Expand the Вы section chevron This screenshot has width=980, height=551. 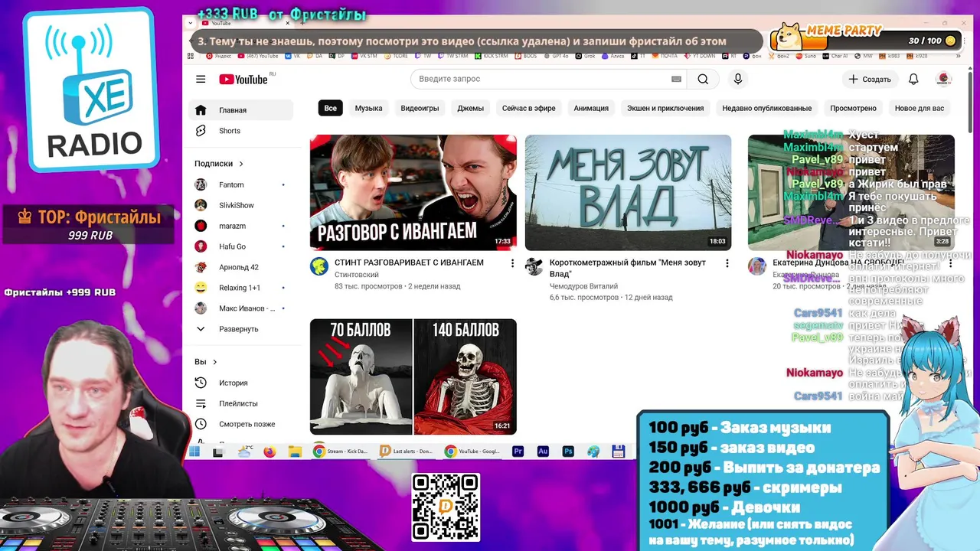pyautogui.click(x=214, y=362)
